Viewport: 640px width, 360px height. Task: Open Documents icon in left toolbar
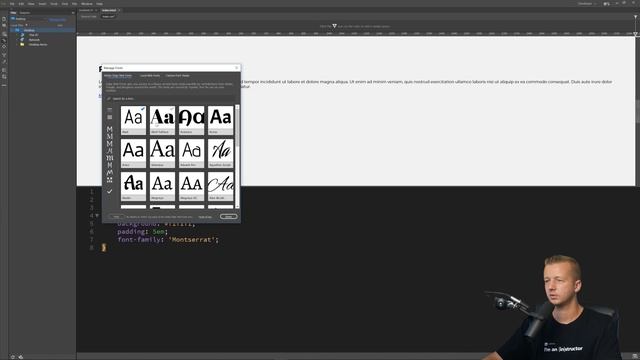(4, 19)
